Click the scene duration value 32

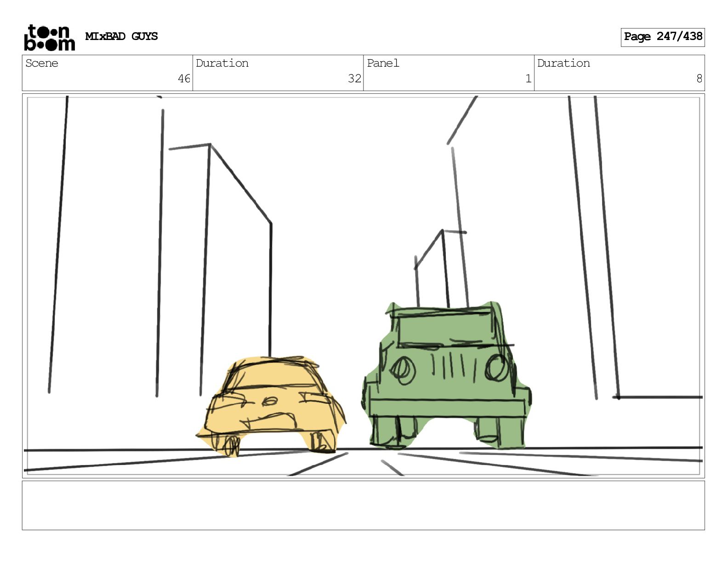[354, 79]
